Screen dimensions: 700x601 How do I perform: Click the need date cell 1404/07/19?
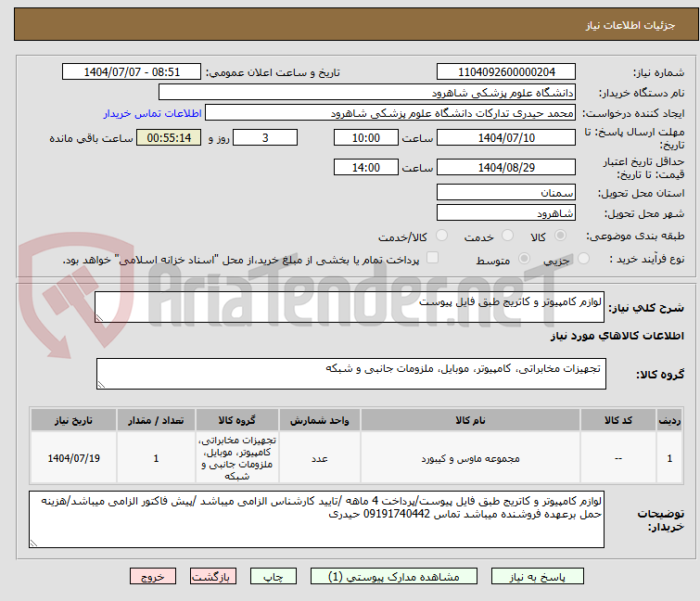point(73,458)
